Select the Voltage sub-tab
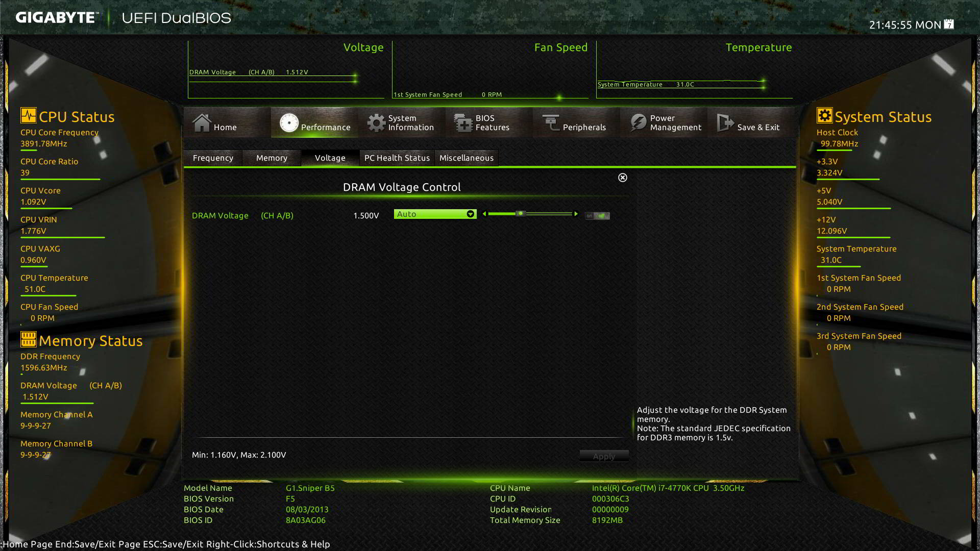This screenshot has height=551, width=980. (330, 158)
